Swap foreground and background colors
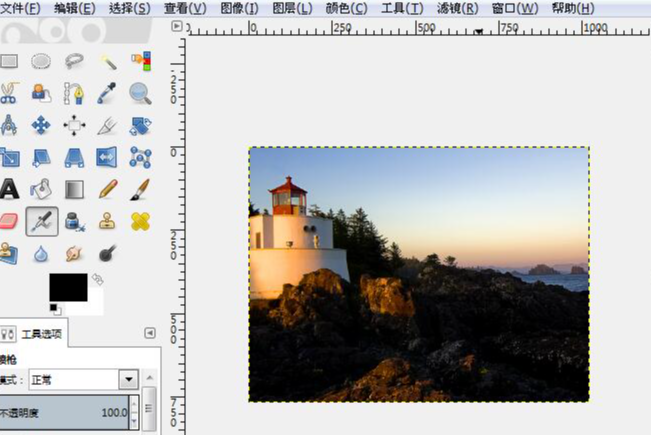Screen dimensions: 651x435 click(x=97, y=279)
